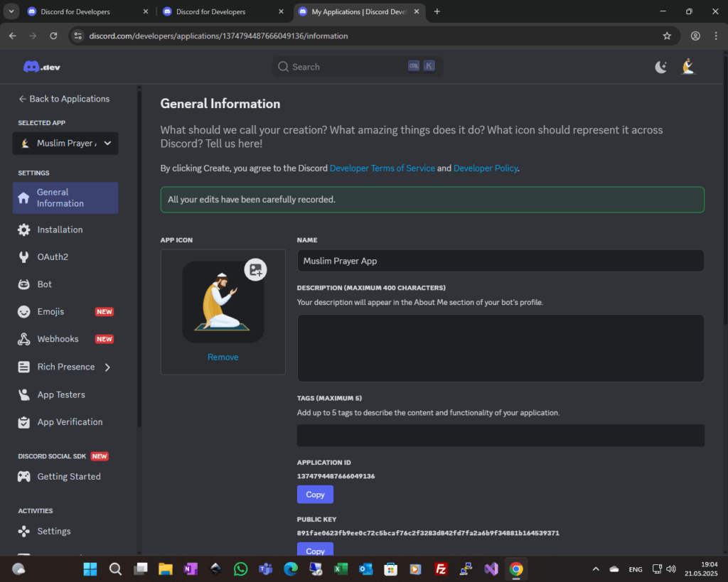The image size is (728, 582).
Task: Select General Information in the sidebar
Action: click(x=65, y=198)
